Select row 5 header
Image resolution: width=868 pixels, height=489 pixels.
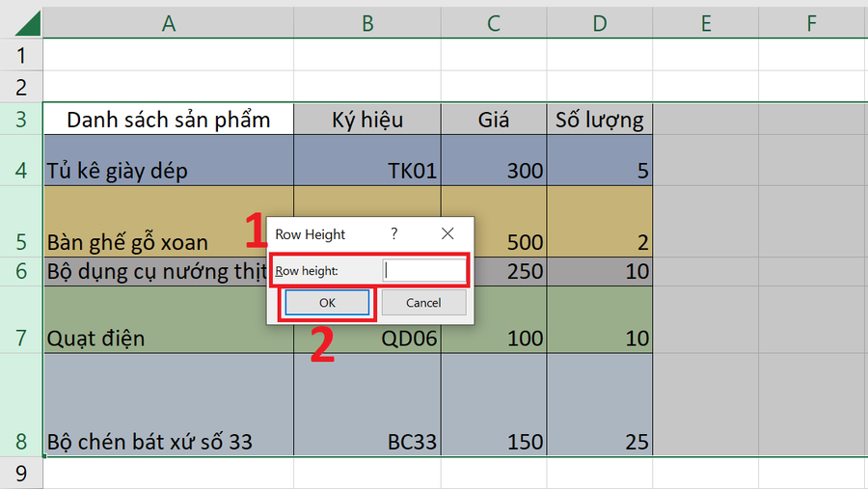tap(21, 221)
